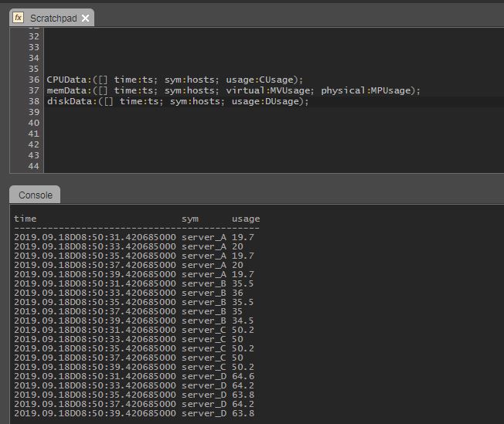Click line number 32 in the gutter
Viewport: 504px width, 424px height.
coord(34,36)
